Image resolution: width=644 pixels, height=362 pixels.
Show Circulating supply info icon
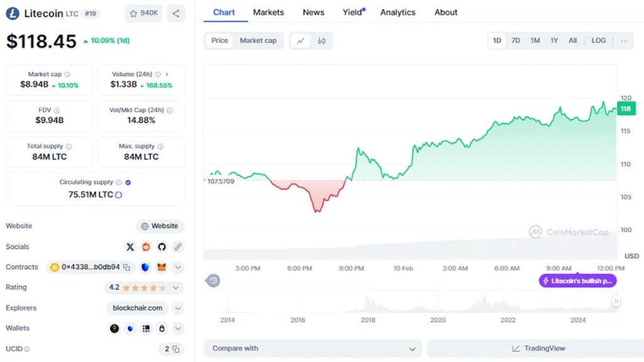(x=119, y=182)
